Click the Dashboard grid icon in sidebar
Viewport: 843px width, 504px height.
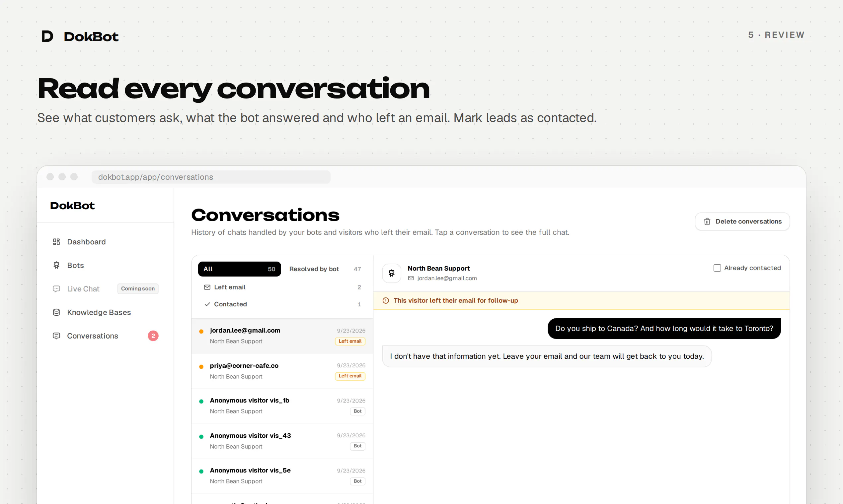pyautogui.click(x=56, y=242)
